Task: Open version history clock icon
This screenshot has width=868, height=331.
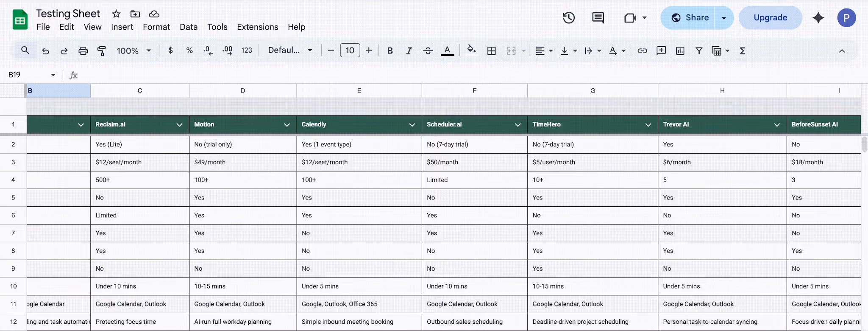Action: coord(569,17)
